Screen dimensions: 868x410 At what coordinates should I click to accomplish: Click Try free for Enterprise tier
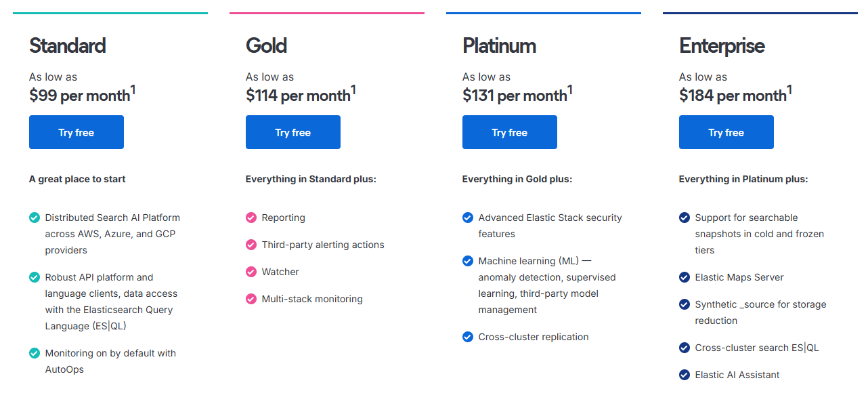(726, 132)
